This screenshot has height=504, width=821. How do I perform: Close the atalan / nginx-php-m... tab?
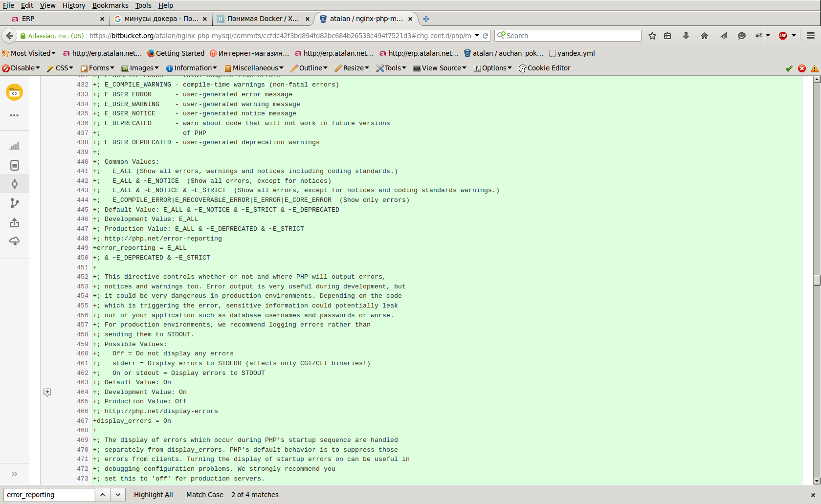tap(410, 19)
